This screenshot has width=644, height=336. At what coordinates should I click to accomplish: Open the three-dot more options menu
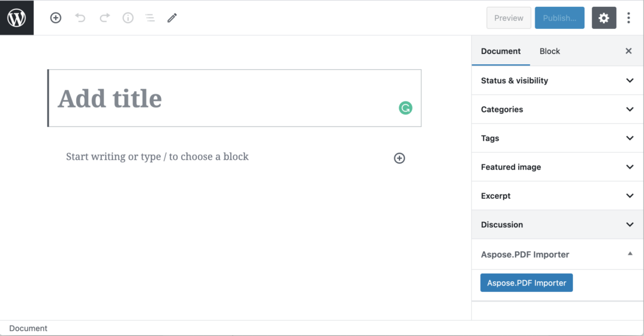pos(628,18)
